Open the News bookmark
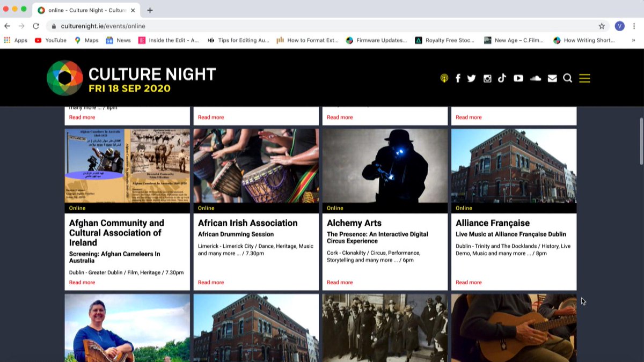 [118, 40]
